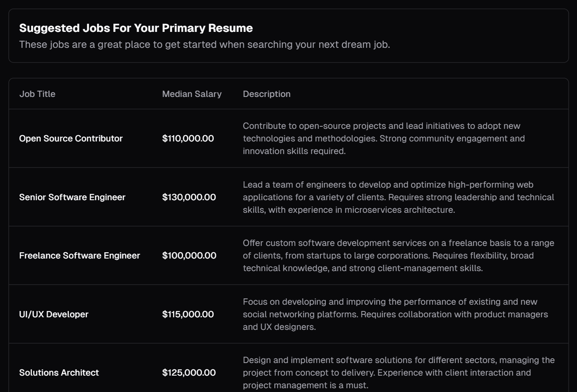The width and height of the screenshot is (577, 392).
Task: Select the $125,000.00 median salary
Action: pos(189,373)
